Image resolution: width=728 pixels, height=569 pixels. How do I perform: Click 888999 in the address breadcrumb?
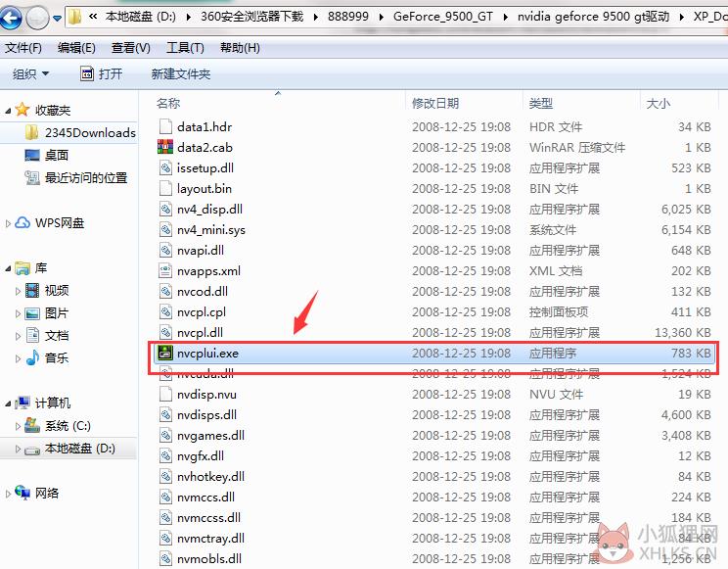(x=347, y=17)
